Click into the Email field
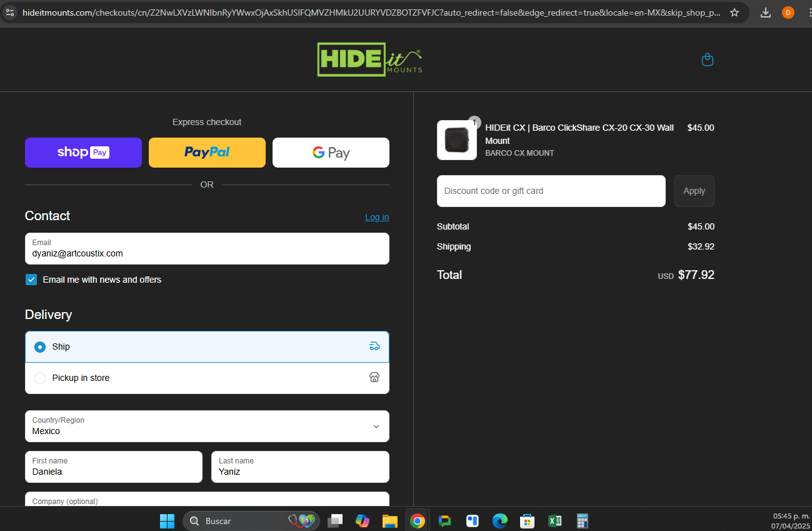This screenshot has height=531, width=812. (x=207, y=248)
